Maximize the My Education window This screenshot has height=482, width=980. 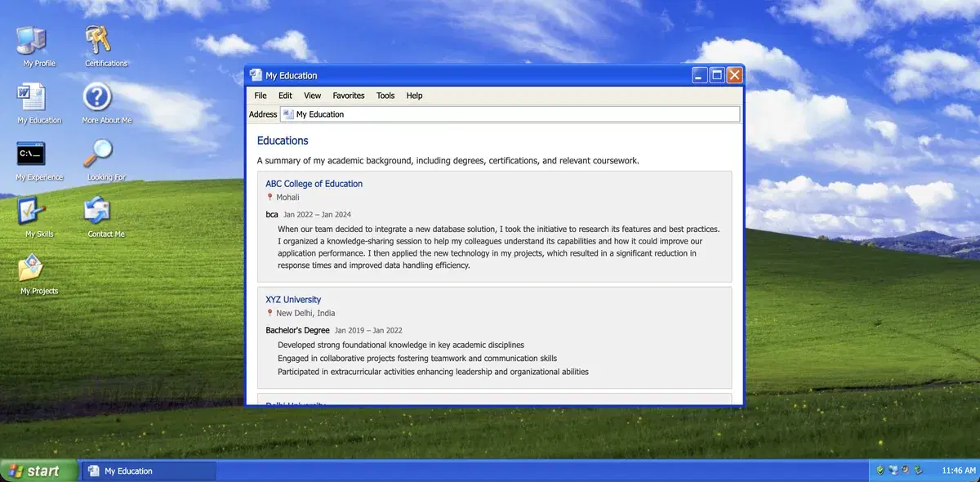click(x=717, y=75)
